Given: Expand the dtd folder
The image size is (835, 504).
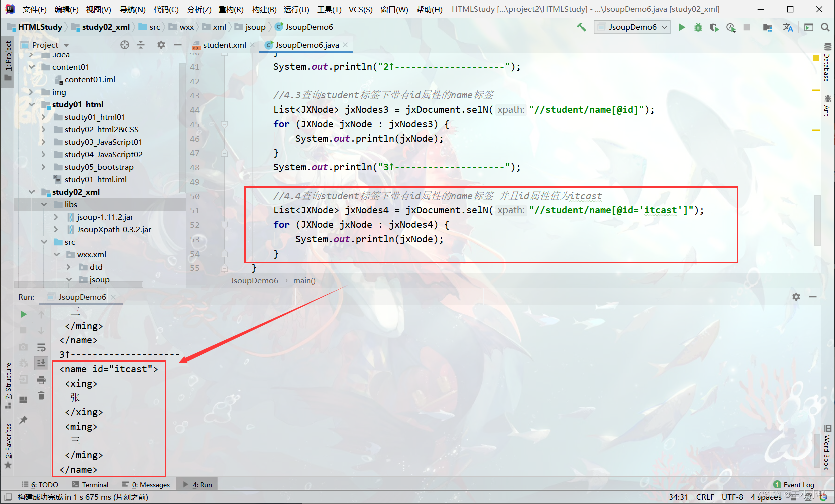Looking at the screenshot, I should click(69, 267).
